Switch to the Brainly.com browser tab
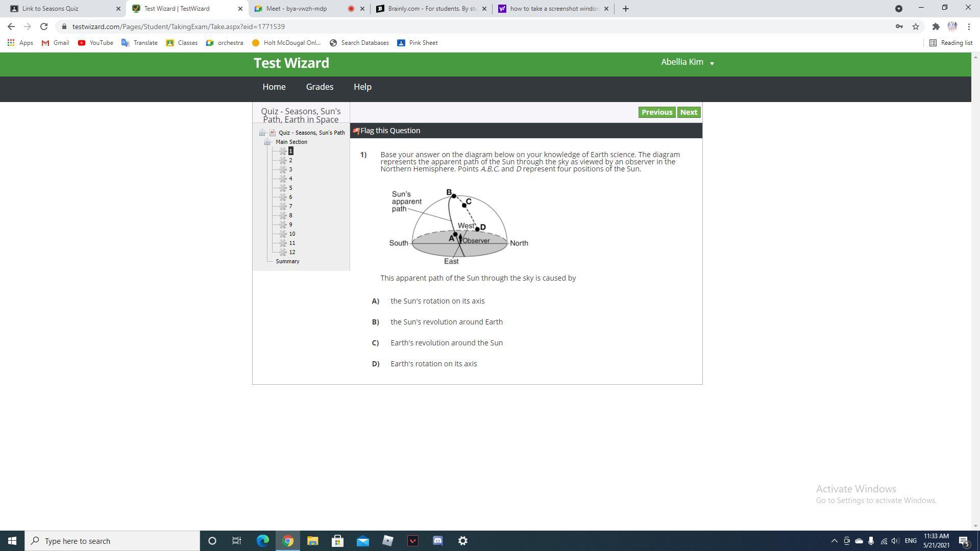 click(430, 9)
